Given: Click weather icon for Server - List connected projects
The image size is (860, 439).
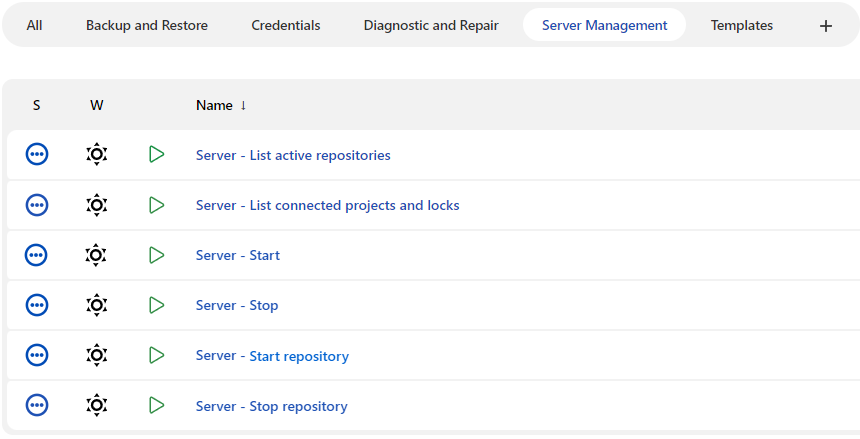Looking at the screenshot, I should click(x=96, y=205).
